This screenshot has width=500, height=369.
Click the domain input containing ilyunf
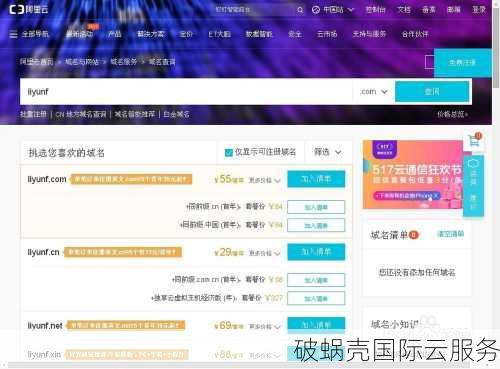pos(187,92)
